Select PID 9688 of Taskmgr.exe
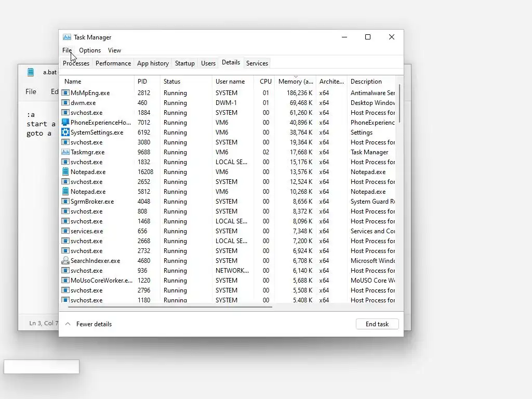 click(144, 152)
